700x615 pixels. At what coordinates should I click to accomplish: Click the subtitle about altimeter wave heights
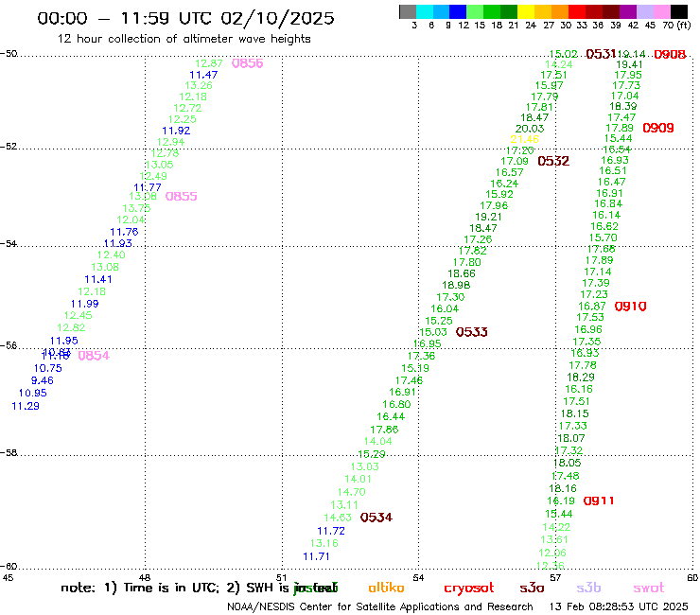[x=184, y=39]
